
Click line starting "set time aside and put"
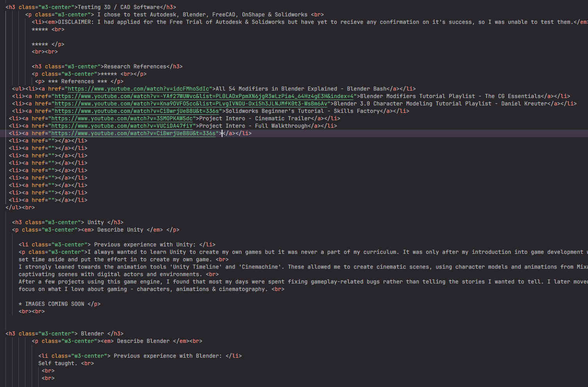pos(124,259)
